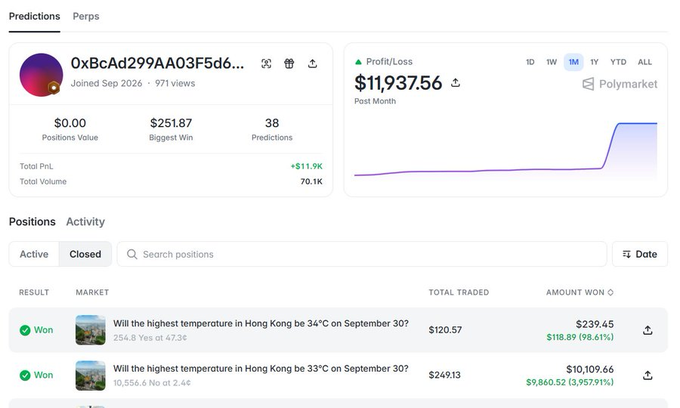
Task: Open the Date sort dropdown
Action: tap(640, 254)
